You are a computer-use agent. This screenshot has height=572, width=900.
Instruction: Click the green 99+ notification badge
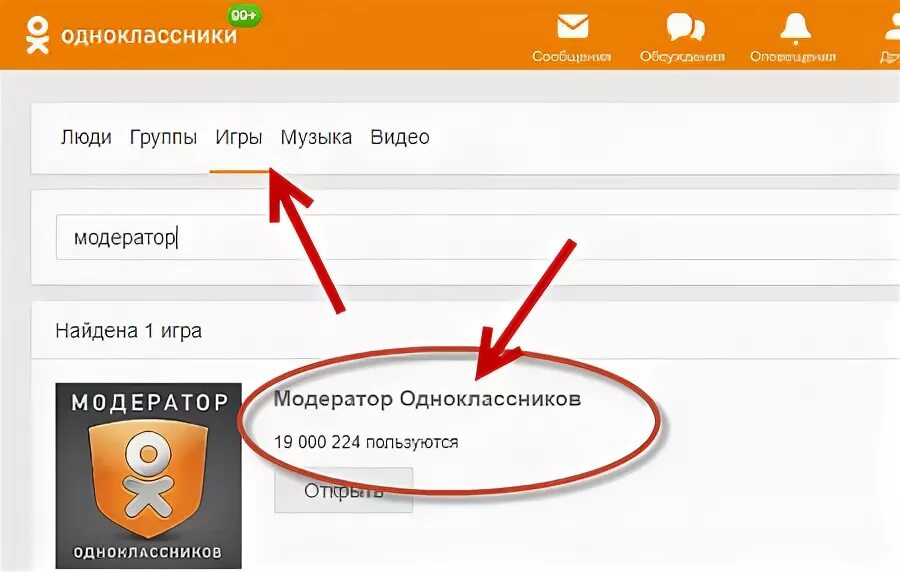(245, 15)
